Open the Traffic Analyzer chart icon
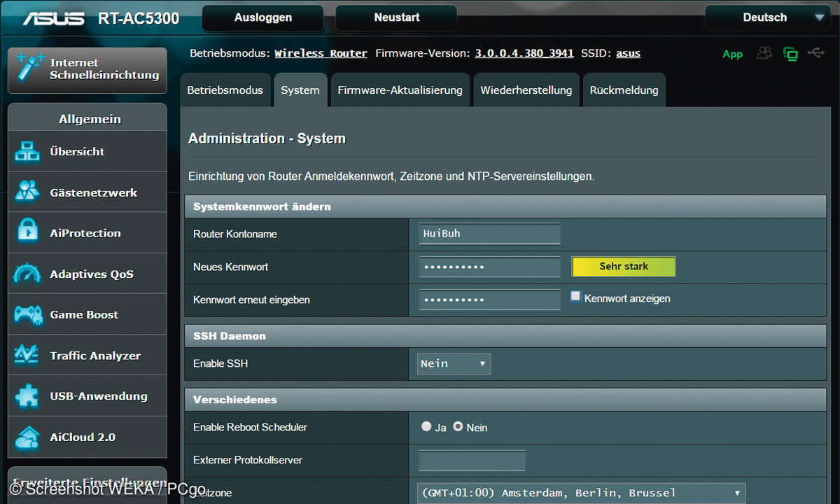840x504 pixels. pos(27,355)
